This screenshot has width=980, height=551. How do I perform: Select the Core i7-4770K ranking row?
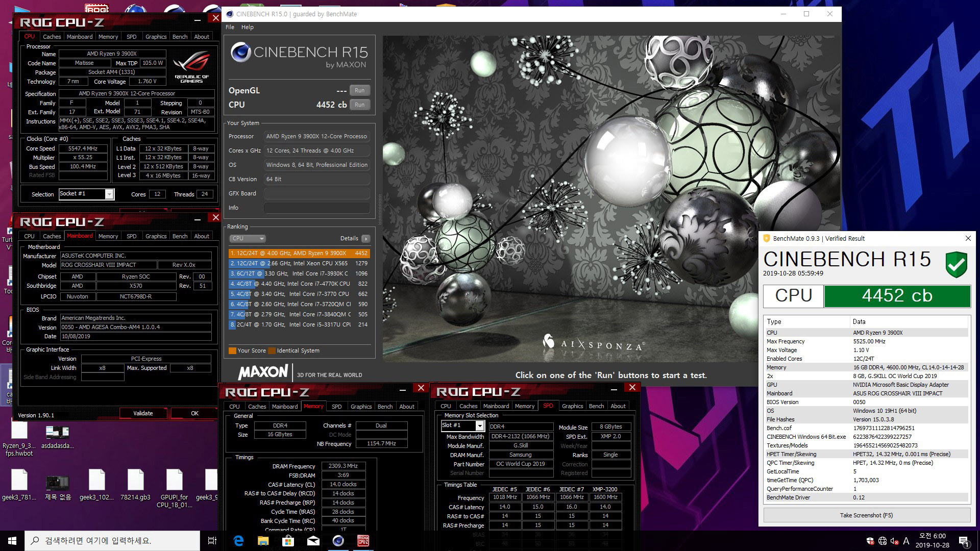(299, 284)
